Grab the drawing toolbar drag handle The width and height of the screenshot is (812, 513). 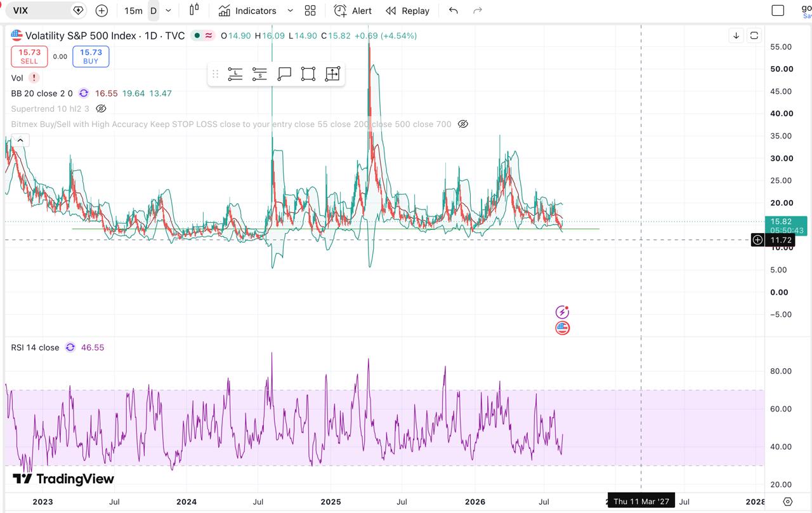click(215, 74)
